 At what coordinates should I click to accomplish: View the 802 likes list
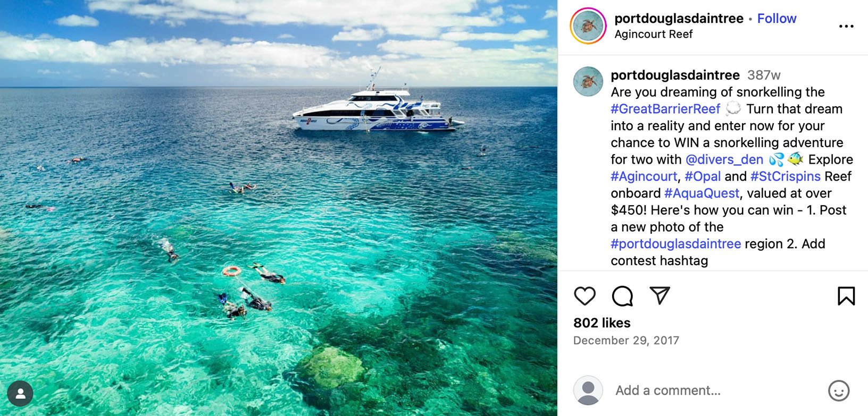602,323
